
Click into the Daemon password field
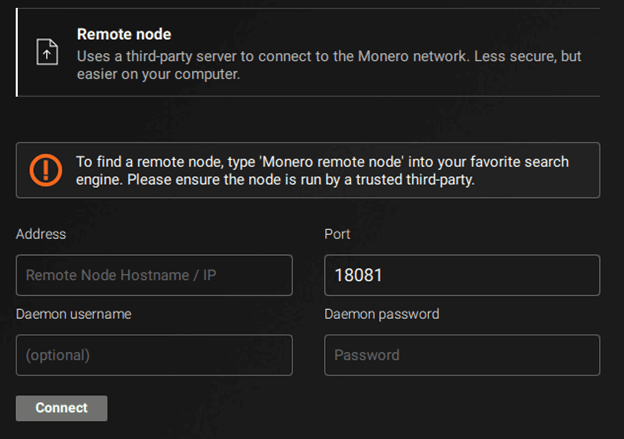click(462, 355)
